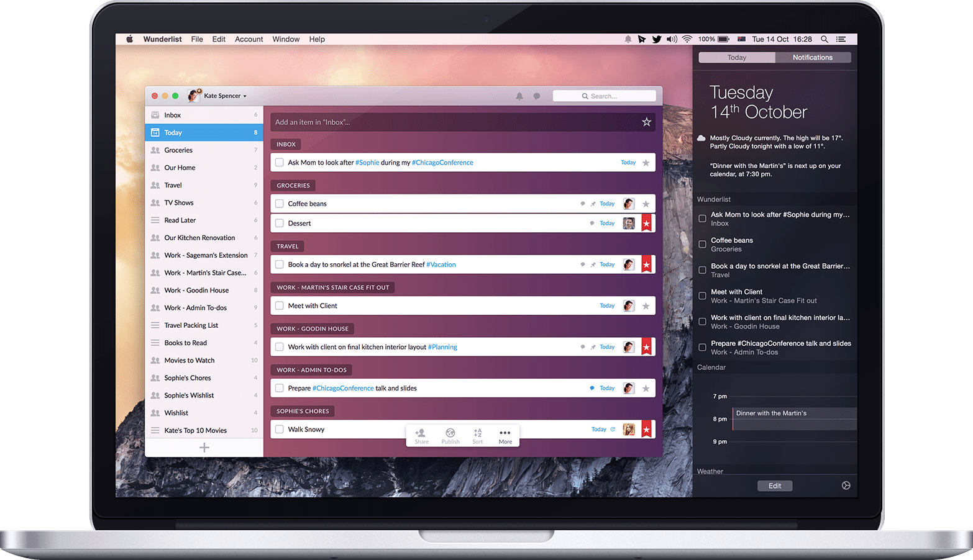Click the Sort icon in bottom toolbar
This screenshot has height=560, width=973.
click(478, 436)
